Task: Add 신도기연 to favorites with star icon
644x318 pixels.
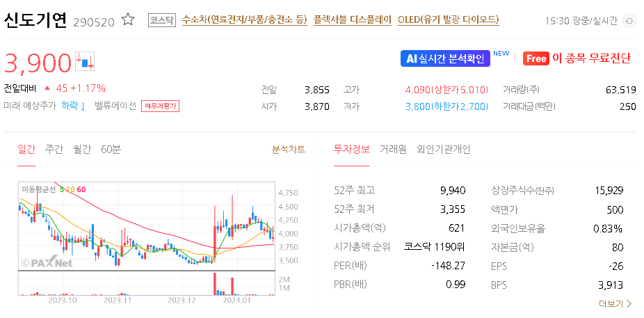Action: [x=128, y=19]
